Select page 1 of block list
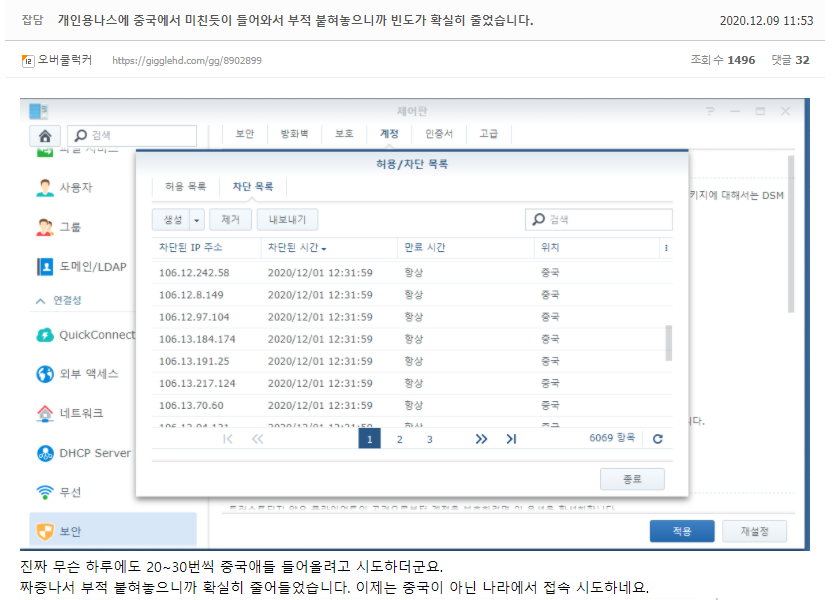The height and width of the screenshot is (600, 834). tap(369, 439)
